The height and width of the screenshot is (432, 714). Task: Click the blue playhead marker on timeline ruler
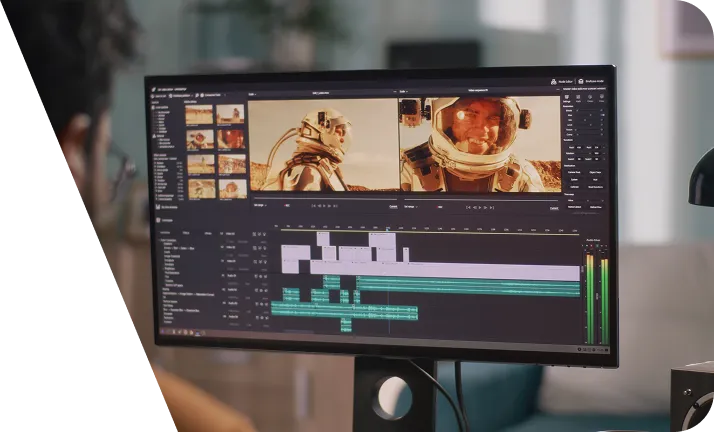tap(388, 229)
